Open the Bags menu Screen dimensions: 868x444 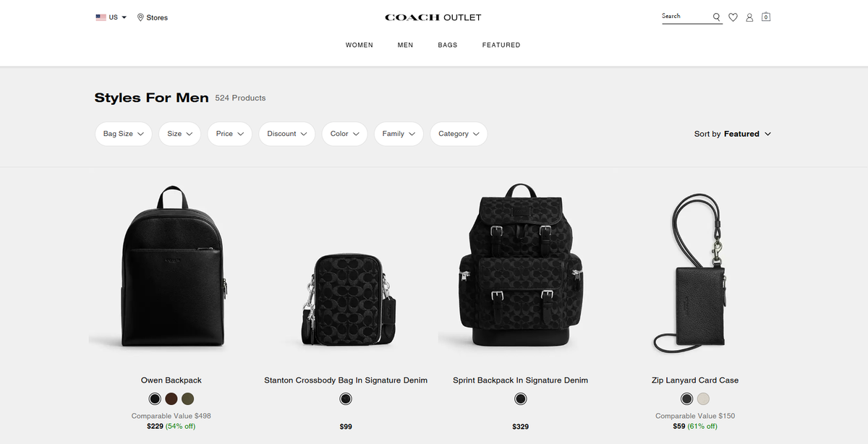[448, 45]
